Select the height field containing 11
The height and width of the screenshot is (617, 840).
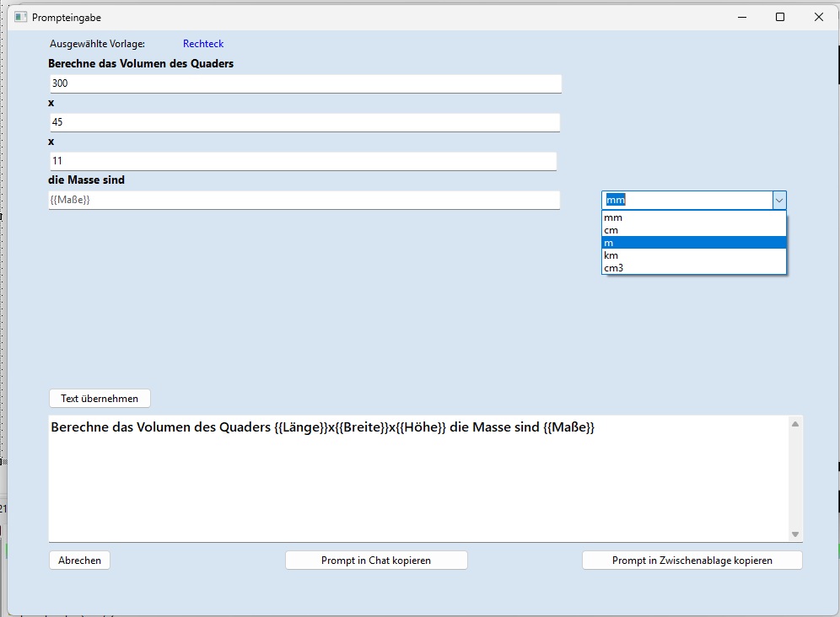(x=302, y=161)
